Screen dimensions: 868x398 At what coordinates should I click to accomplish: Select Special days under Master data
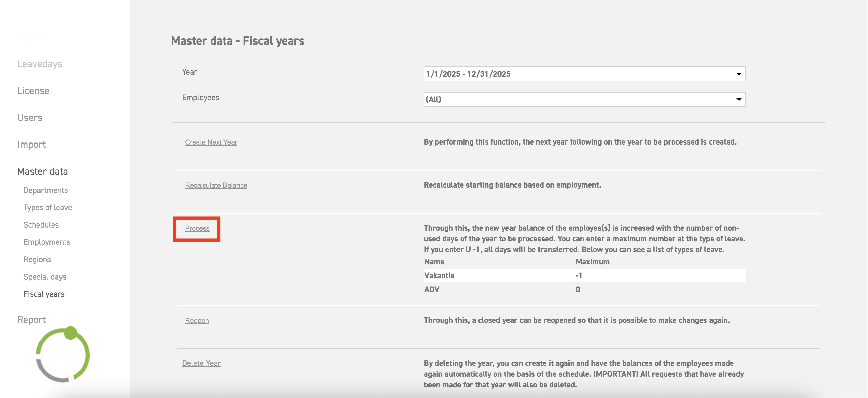(x=45, y=277)
